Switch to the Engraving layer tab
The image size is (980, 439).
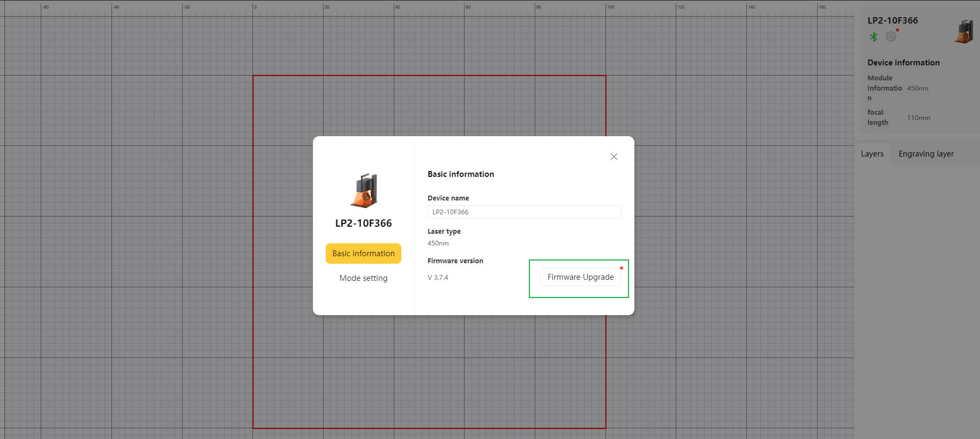(926, 154)
